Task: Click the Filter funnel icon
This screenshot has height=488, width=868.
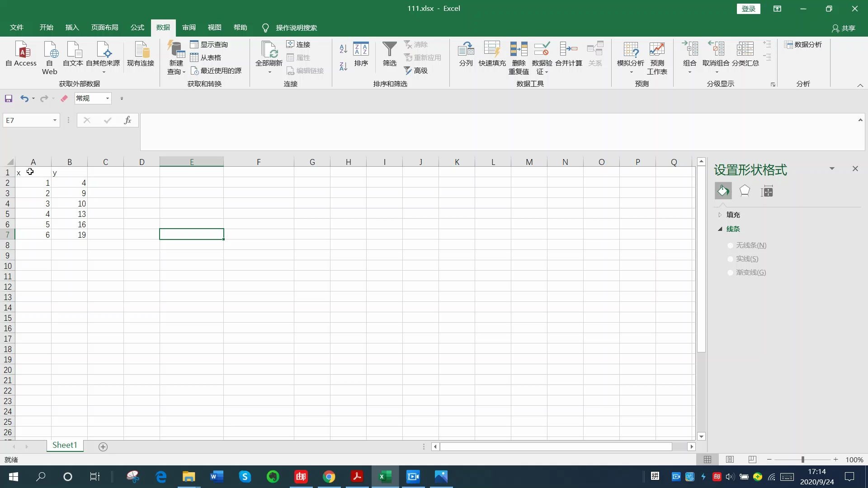Action: (x=389, y=50)
